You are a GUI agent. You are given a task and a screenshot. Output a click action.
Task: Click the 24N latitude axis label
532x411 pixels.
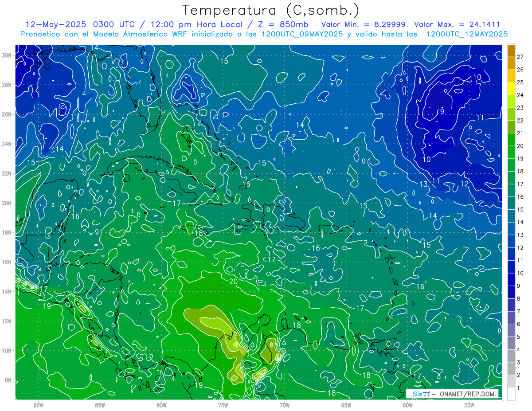(7, 144)
